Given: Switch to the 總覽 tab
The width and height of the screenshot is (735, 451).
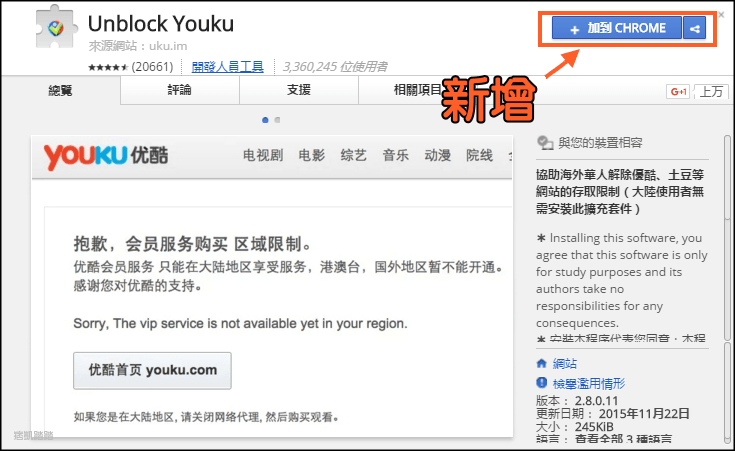Looking at the screenshot, I should [x=60, y=90].
